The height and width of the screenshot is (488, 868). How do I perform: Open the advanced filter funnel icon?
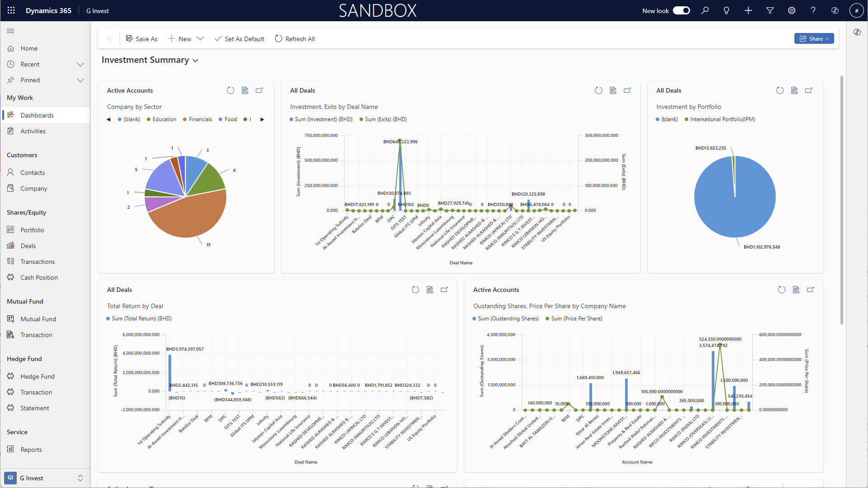[770, 10]
